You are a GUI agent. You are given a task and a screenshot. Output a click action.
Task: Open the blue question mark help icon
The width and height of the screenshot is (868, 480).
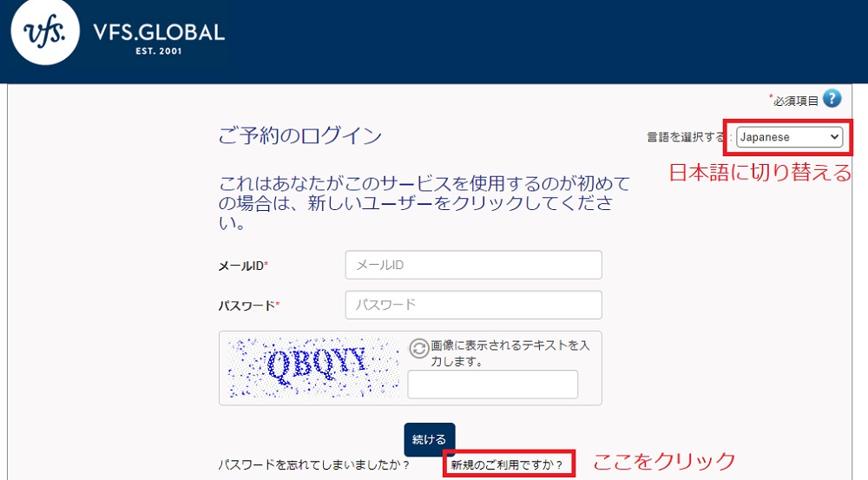[x=832, y=99]
